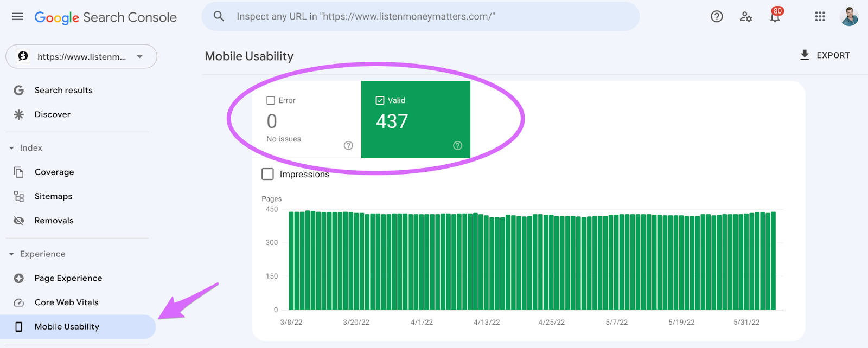Click the Search results G icon

click(18, 91)
